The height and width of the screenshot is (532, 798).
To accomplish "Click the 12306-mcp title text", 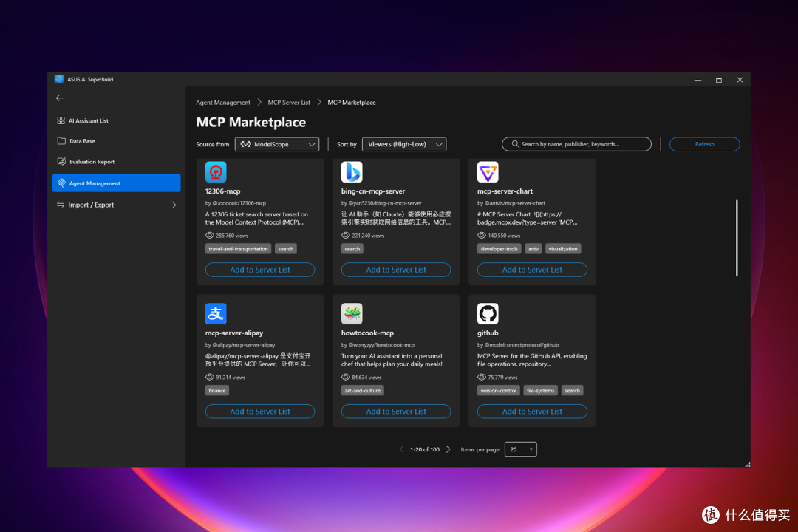I will tap(222, 191).
